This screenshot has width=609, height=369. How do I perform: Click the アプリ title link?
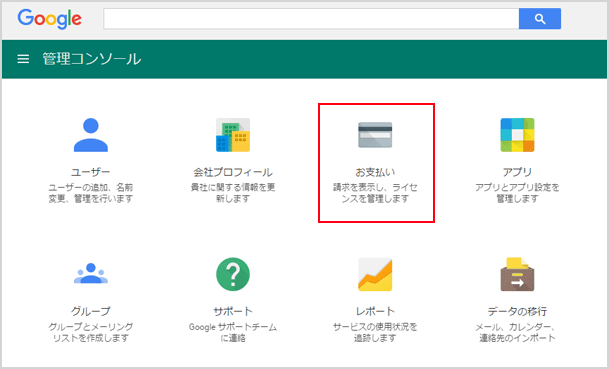(x=517, y=172)
